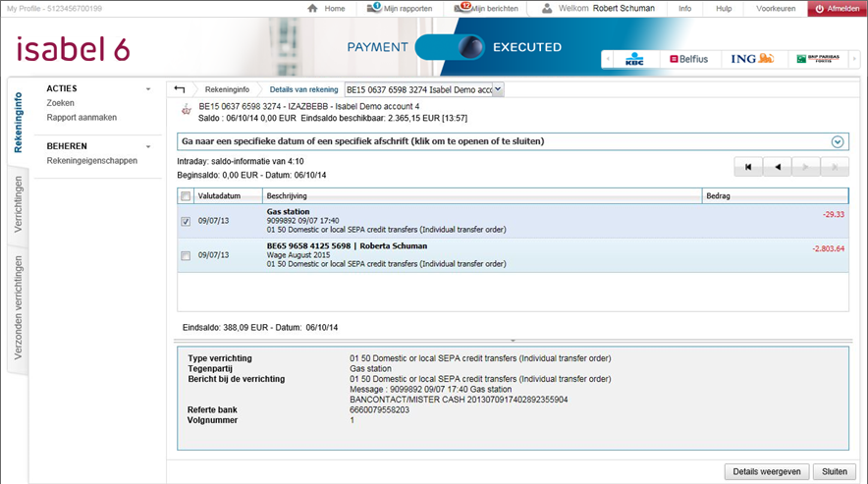
Task: Open Mijn rapporten notifications icon
Action: (x=374, y=8)
